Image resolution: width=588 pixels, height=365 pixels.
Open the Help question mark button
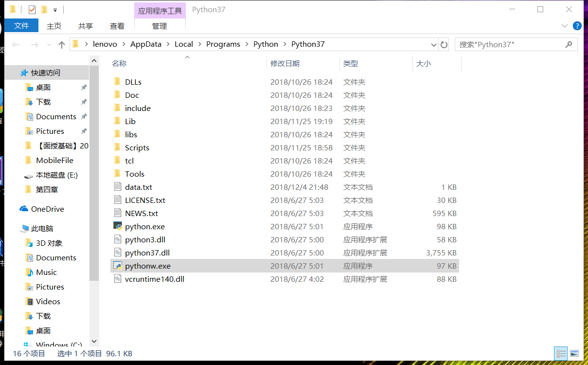[x=577, y=26]
